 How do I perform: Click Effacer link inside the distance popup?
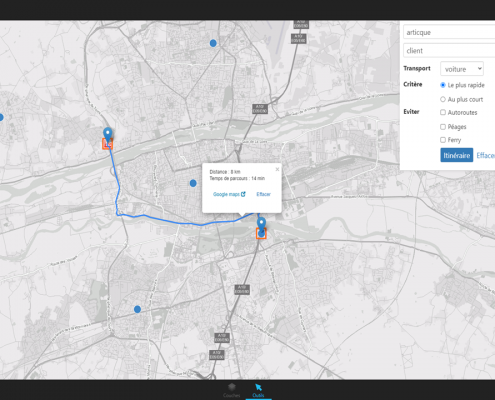click(263, 194)
